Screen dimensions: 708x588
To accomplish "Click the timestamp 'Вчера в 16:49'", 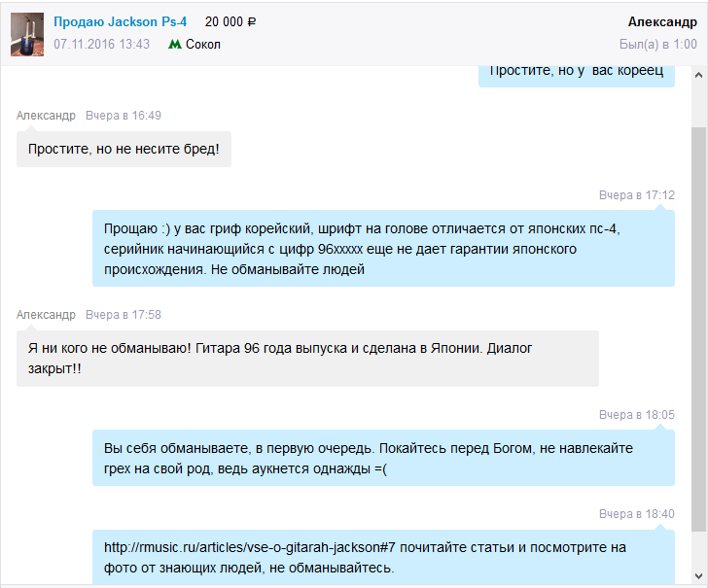I will tap(124, 116).
